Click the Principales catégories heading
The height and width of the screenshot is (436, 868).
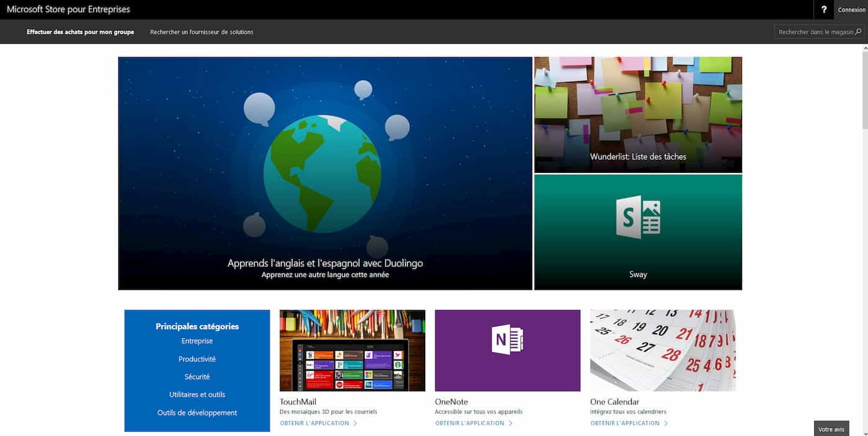[x=197, y=326]
